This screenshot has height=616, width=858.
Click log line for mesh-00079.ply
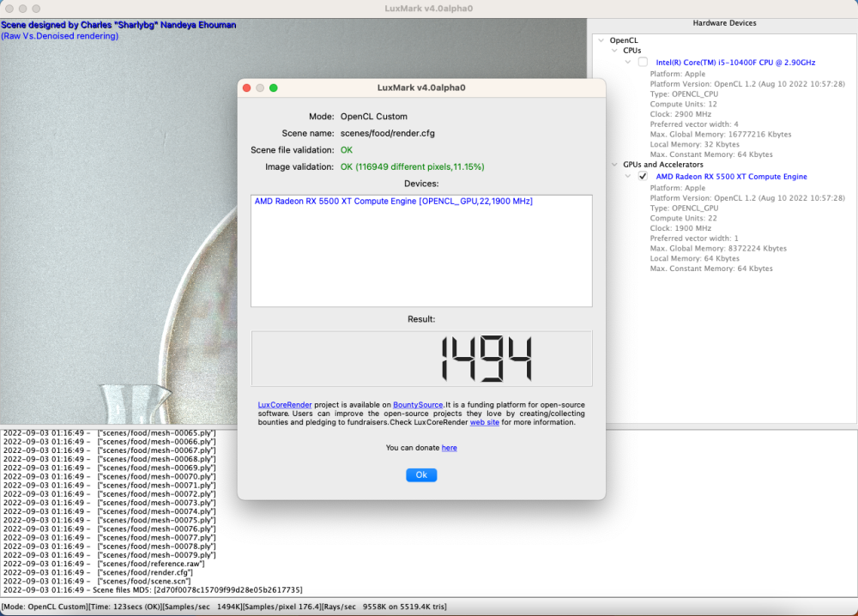pos(110,555)
